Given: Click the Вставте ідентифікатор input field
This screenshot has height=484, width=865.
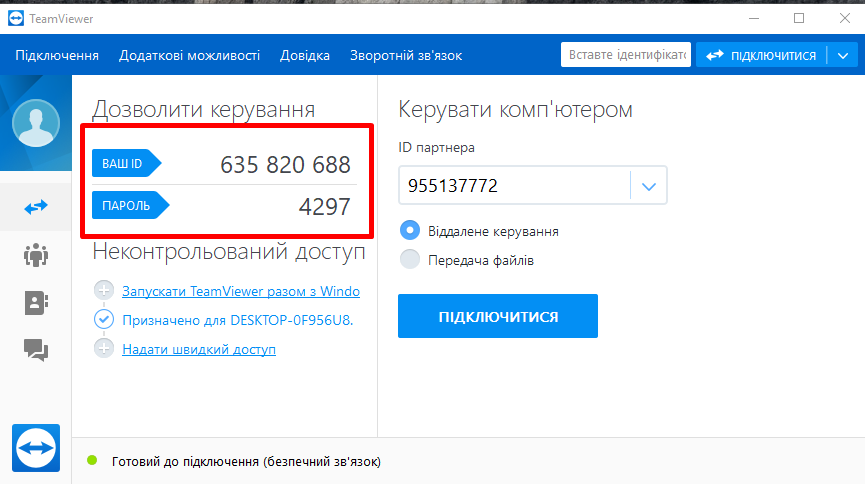Looking at the screenshot, I should point(625,56).
